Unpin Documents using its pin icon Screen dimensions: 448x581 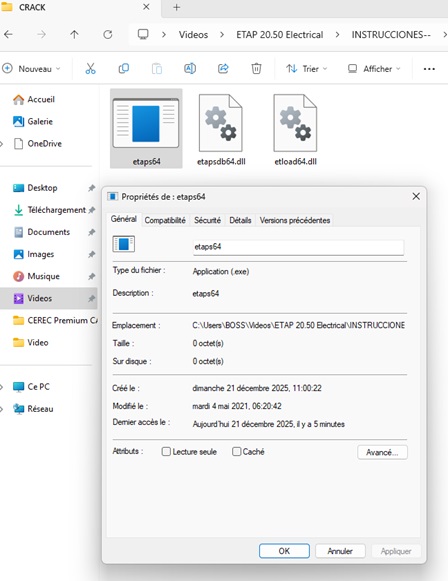(92, 232)
